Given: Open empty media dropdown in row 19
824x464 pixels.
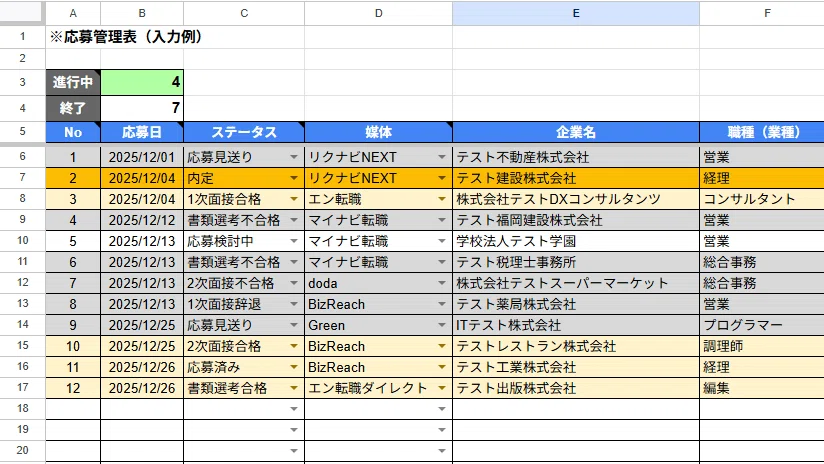Looking at the screenshot, I should coord(441,430).
